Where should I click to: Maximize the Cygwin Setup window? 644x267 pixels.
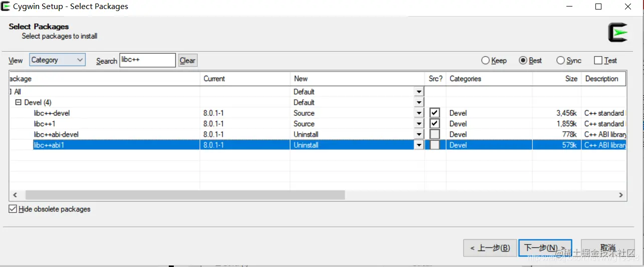coord(598,7)
